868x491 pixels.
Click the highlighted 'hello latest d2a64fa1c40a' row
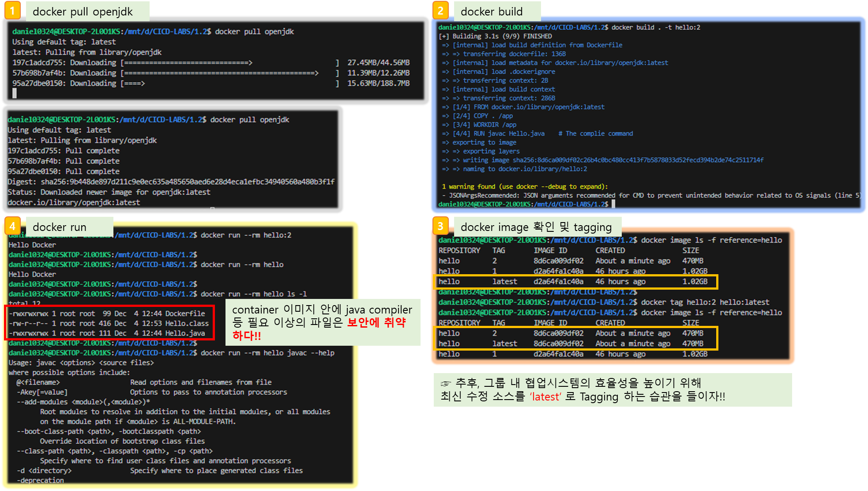[575, 282]
